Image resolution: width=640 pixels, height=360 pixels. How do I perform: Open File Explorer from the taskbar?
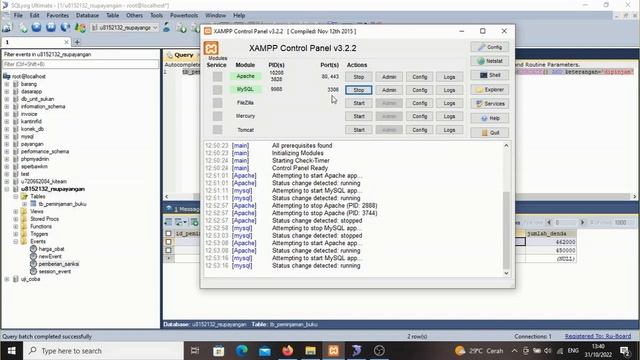[311, 351]
